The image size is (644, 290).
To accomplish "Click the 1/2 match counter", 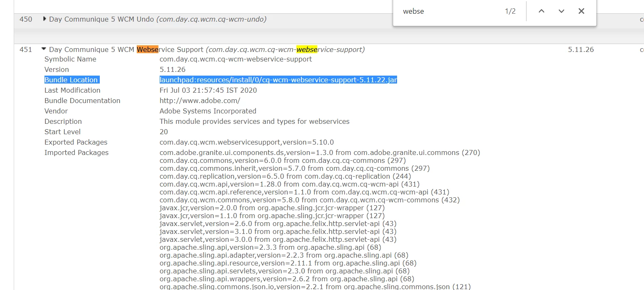I will [x=510, y=11].
